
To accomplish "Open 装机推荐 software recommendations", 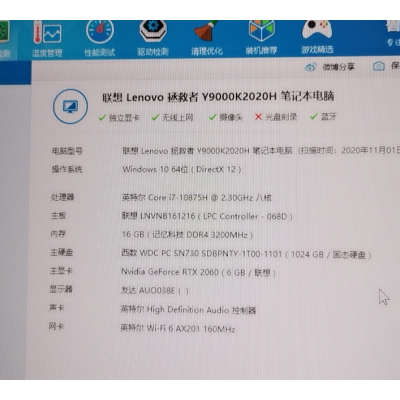I will point(261,38).
